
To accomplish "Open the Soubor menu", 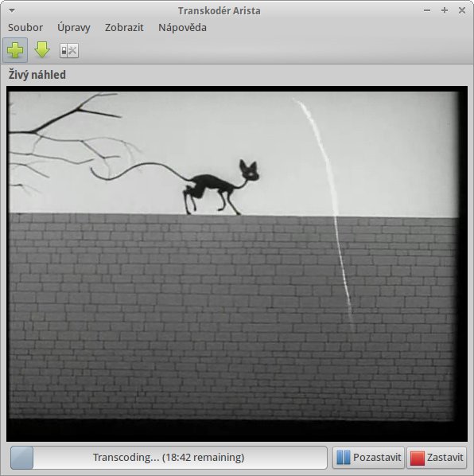I will tap(25, 28).
